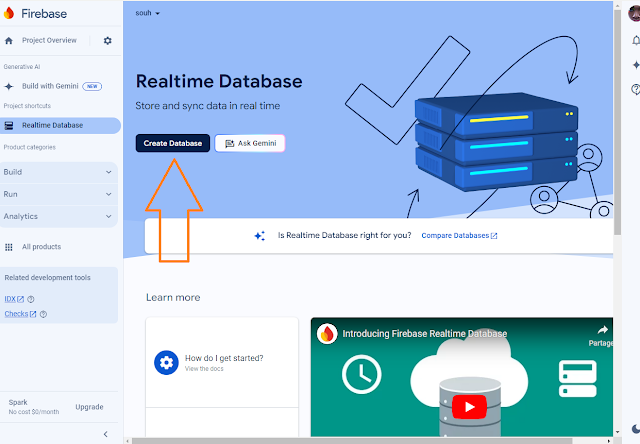
Task: Click the Firebase flame logo
Action: click(x=9, y=13)
